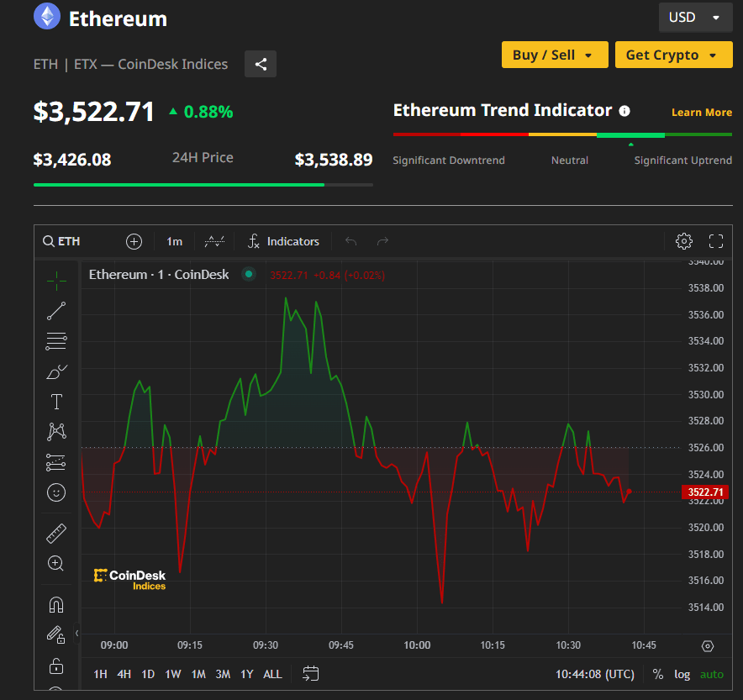Image resolution: width=743 pixels, height=700 pixels.
Task: Click the Ethereum · 1 · CoinDesk legend
Action: point(159,275)
